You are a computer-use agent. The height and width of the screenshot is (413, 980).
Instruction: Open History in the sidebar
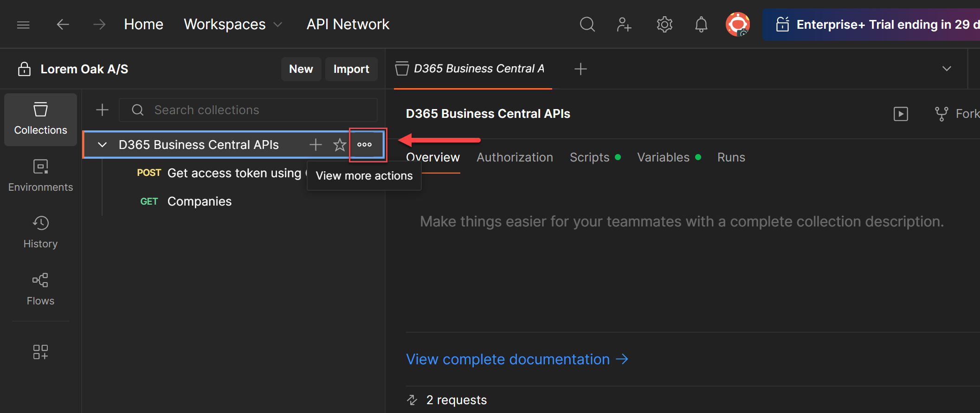(x=41, y=233)
